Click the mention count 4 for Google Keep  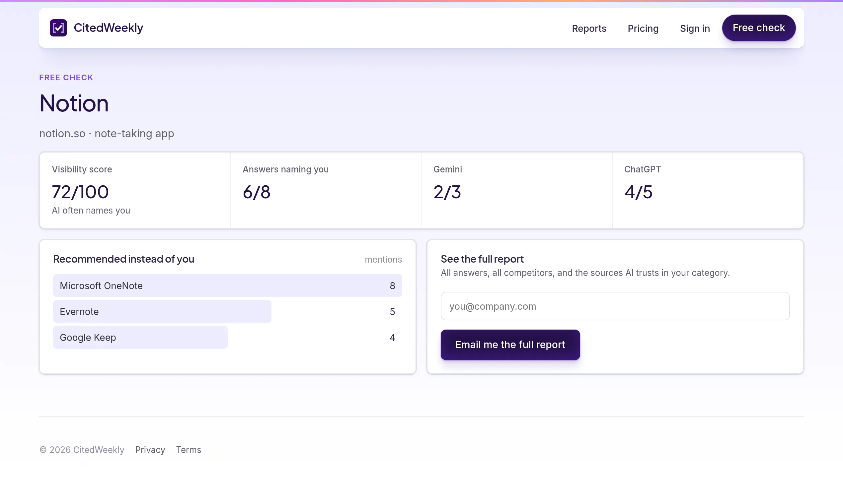coord(392,337)
